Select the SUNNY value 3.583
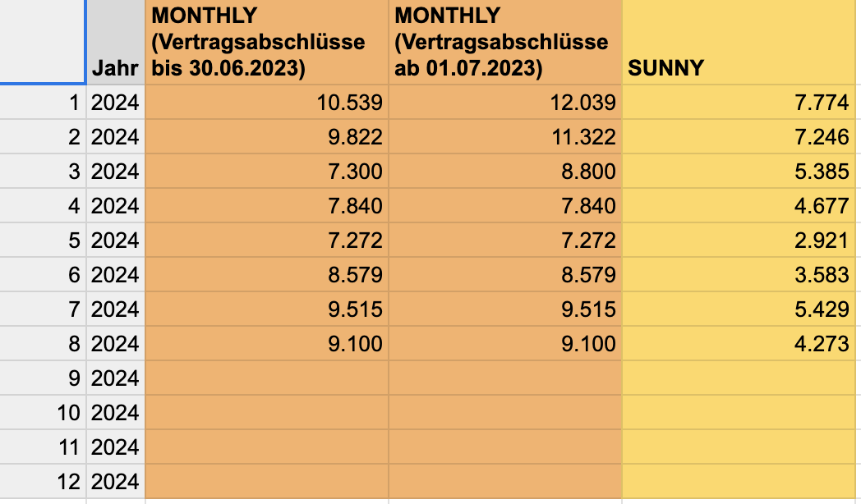 [739, 275]
